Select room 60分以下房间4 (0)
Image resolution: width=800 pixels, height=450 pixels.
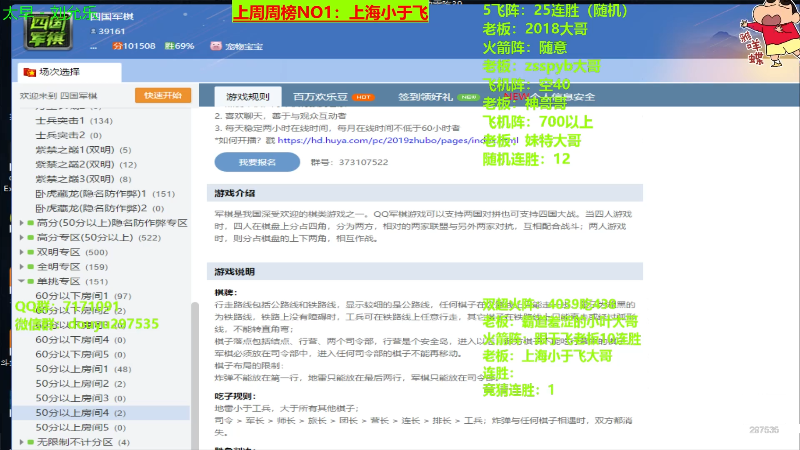pyautogui.click(x=81, y=340)
